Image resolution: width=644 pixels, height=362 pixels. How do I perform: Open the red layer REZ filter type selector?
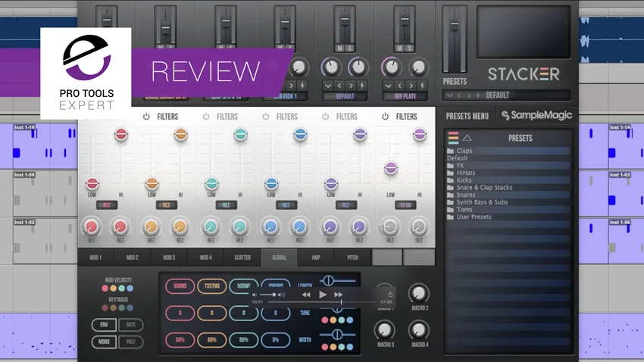click(x=107, y=205)
